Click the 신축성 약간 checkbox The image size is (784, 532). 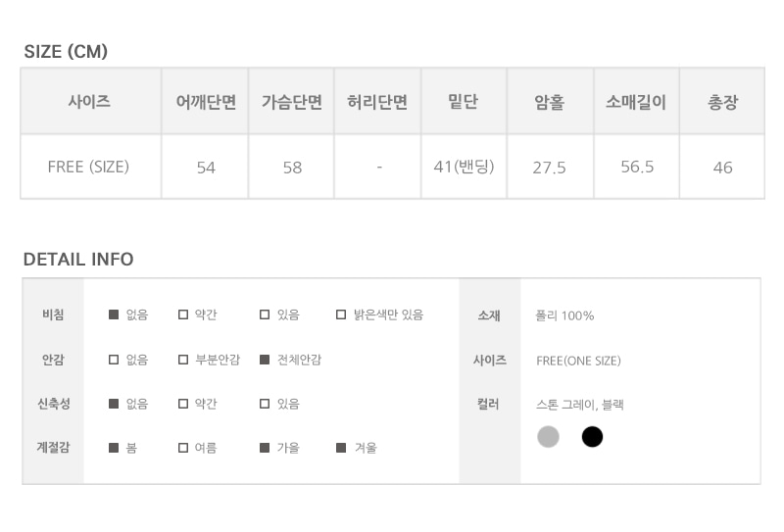point(183,404)
